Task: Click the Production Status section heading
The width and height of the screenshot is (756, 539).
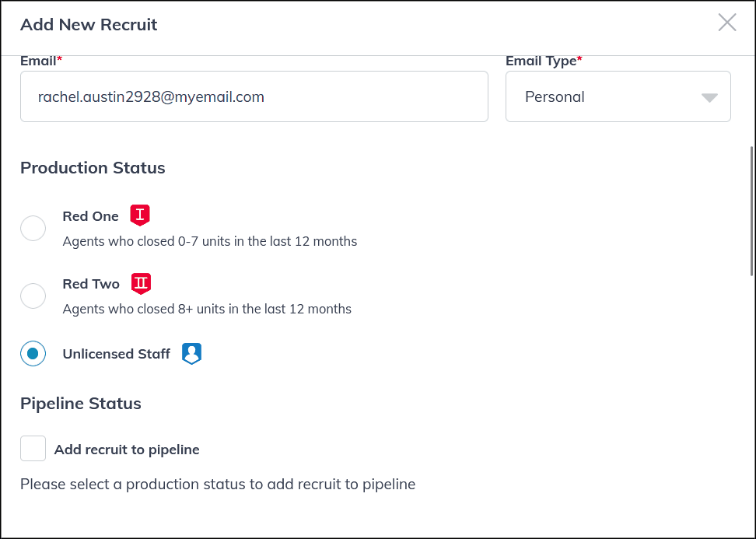Action: tap(93, 168)
